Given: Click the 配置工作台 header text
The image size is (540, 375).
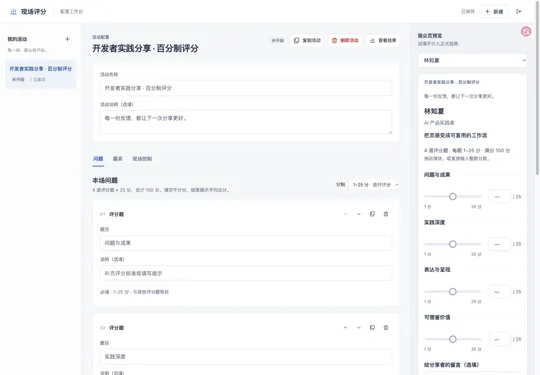Looking at the screenshot, I should click(71, 12).
